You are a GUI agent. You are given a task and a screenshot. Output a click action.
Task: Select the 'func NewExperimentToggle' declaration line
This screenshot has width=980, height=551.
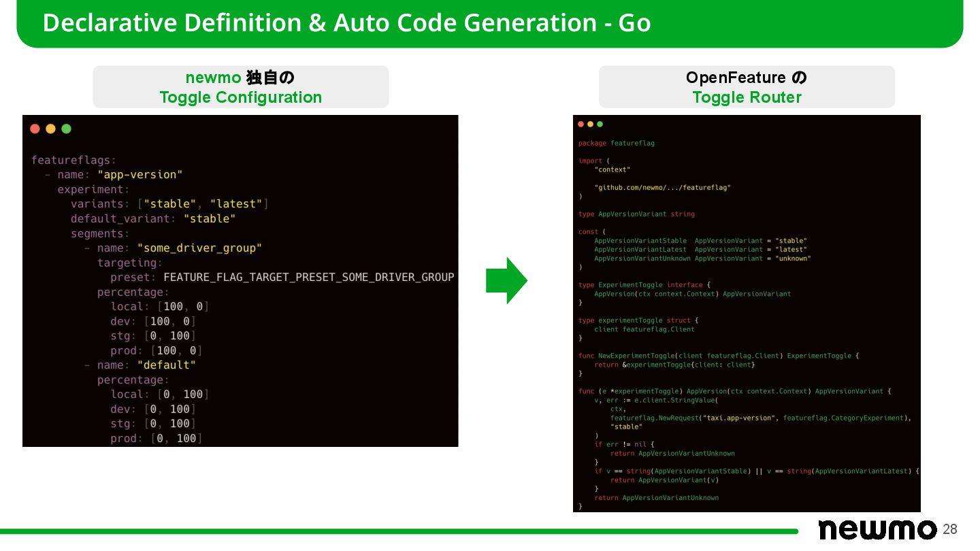(719, 356)
